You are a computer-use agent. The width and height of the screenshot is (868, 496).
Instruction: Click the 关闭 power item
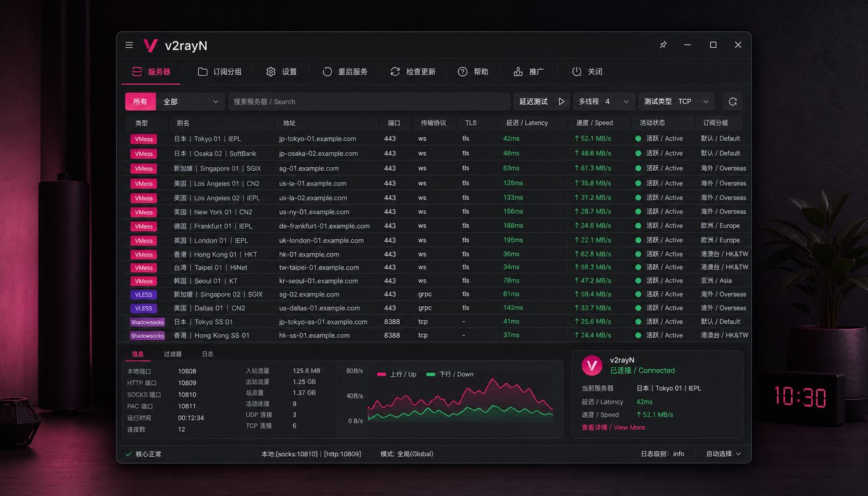point(587,72)
